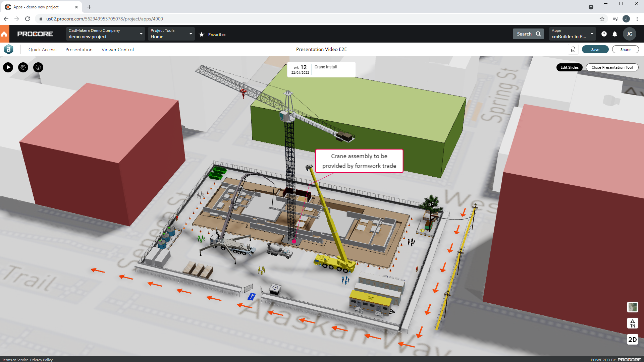Open the help question mark icon

tap(604, 34)
